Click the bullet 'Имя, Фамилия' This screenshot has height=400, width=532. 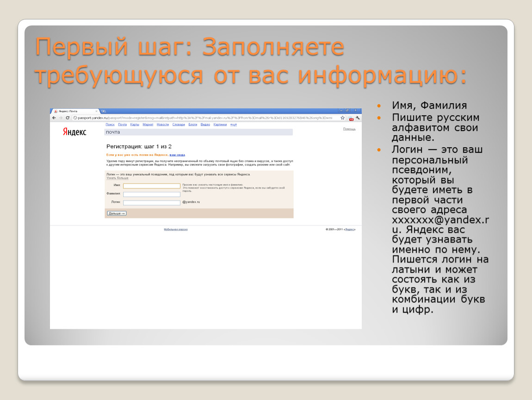tap(430, 106)
